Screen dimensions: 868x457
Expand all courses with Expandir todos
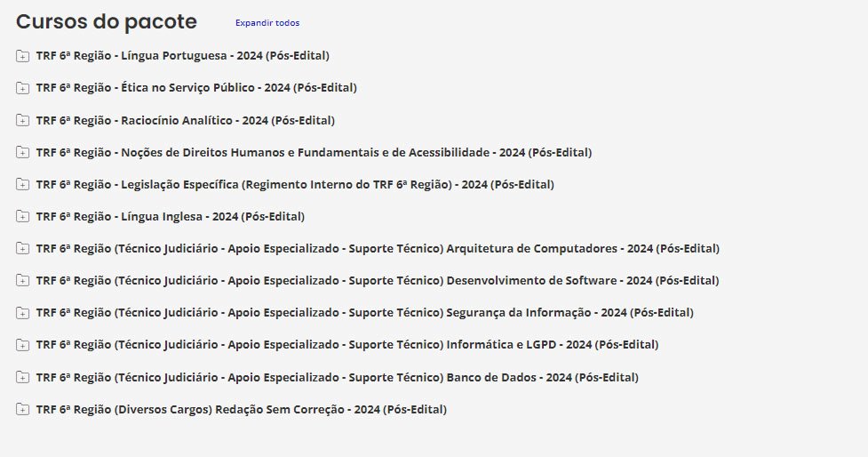[267, 23]
